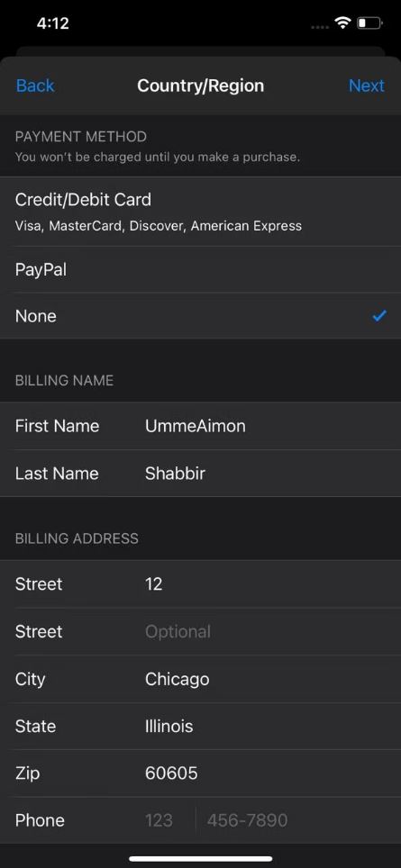Edit the Last Name field Shabbir
The image size is (401, 868).
pyautogui.click(x=200, y=474)
